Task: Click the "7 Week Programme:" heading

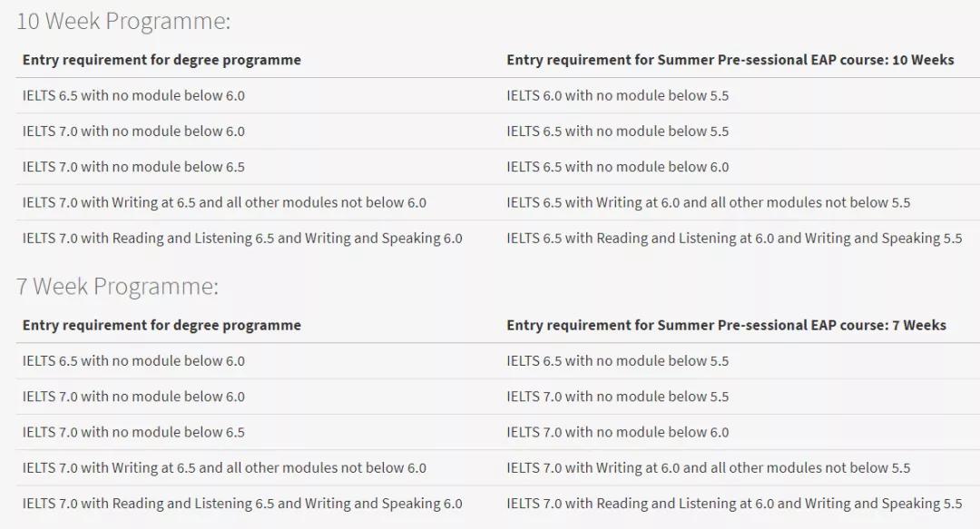Action: [117, 287]
